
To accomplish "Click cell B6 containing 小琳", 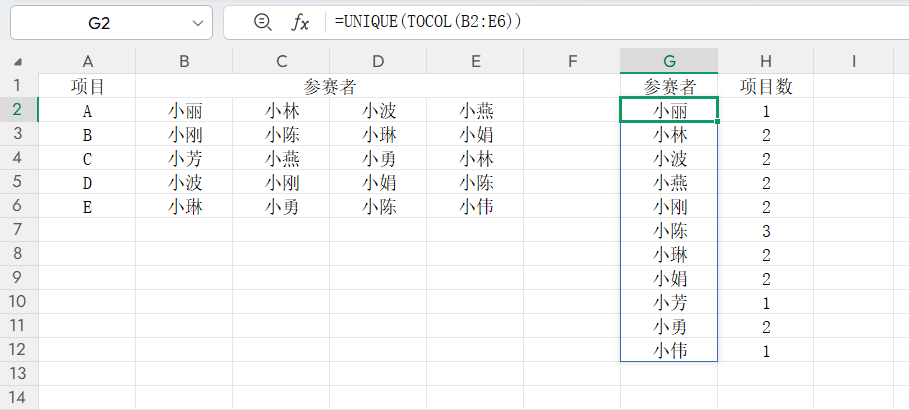I will point(184,206).
